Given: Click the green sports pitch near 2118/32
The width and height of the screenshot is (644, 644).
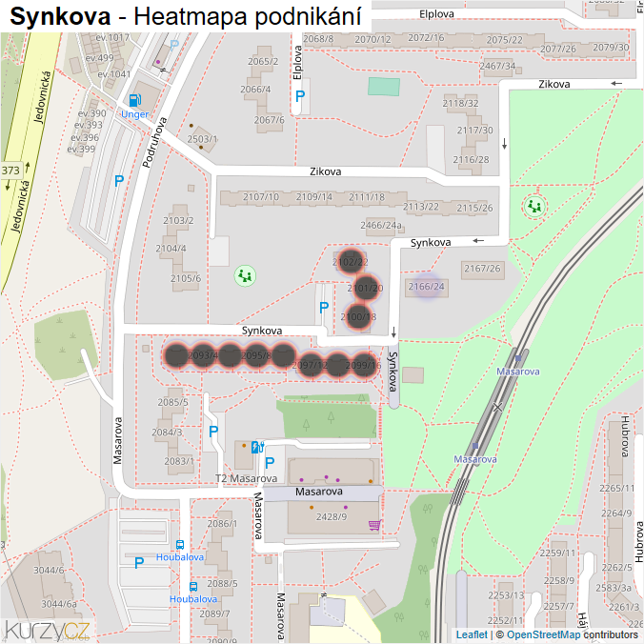Looking at the screenshot, I should coord(384,87).
